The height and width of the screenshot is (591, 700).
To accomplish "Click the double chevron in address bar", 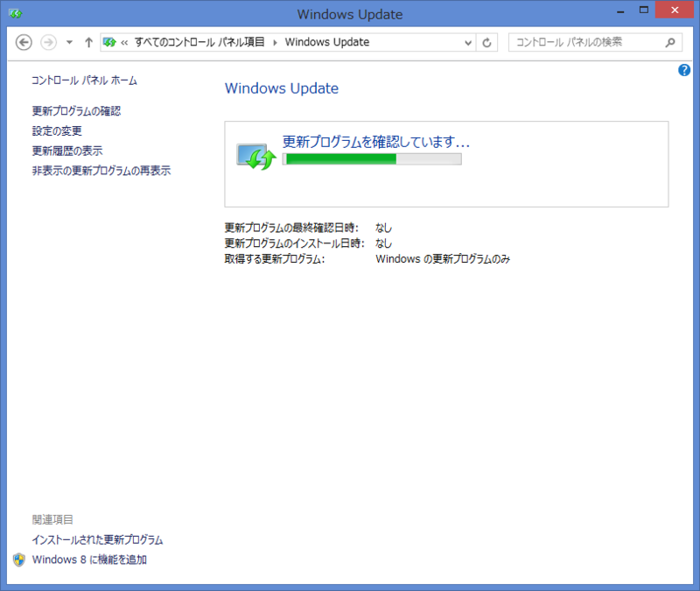I will click(x=124, y=42).
